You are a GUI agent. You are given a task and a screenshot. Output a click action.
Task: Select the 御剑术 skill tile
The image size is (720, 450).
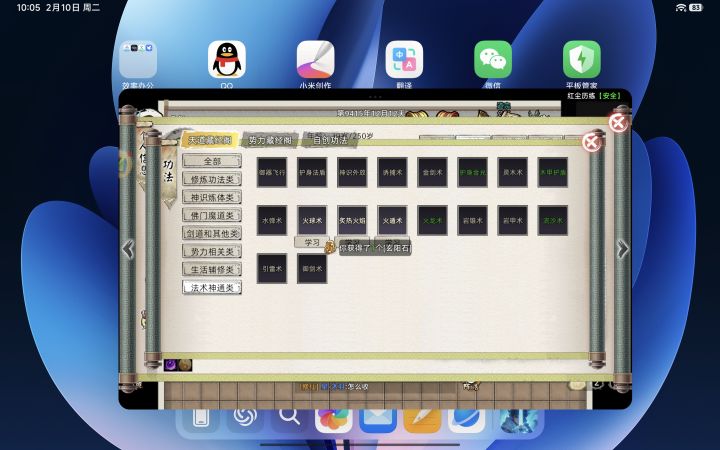point(312,269)
